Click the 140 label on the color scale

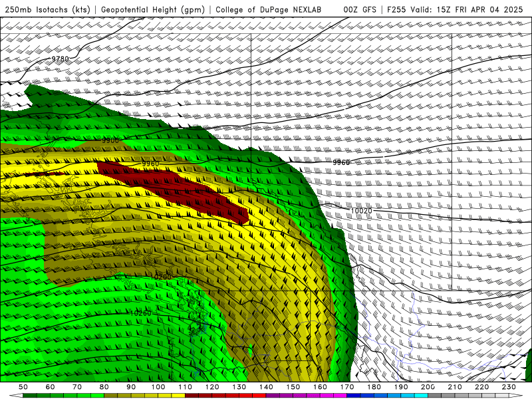[266, 387]
